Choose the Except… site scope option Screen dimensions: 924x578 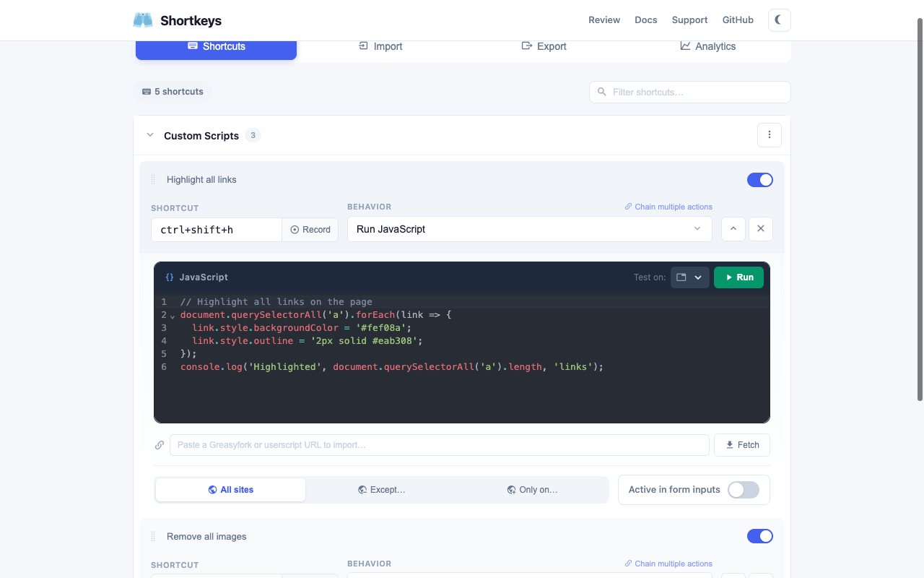click(x=382, y=490)
